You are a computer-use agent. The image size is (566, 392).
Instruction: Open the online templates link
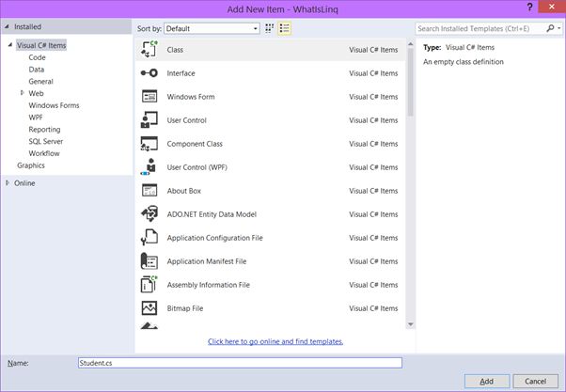click(275, 341)
